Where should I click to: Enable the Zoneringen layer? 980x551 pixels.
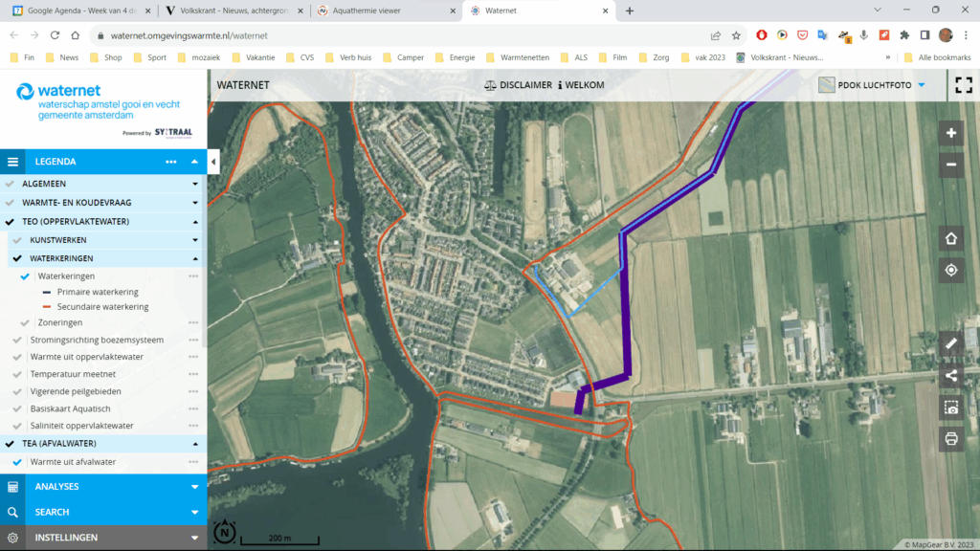(26, 323)
